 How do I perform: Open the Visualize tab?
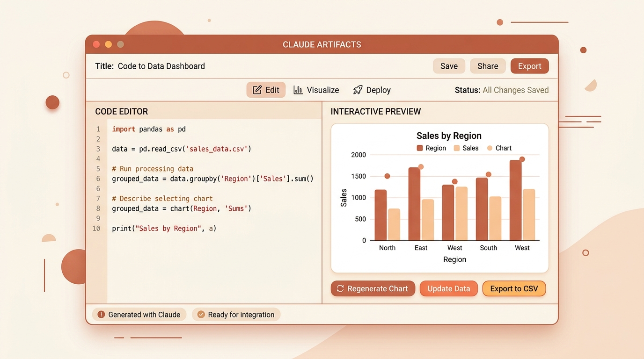316,90
